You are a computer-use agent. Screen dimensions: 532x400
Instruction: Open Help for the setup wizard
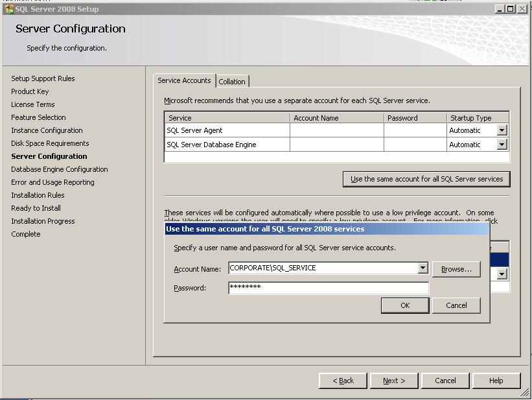tap(496, 381)
